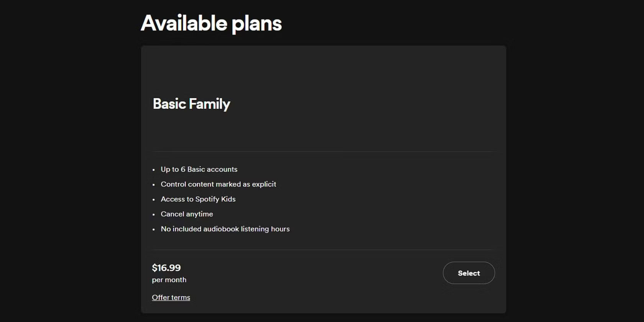644x322 pixels.
Task: Select the Up to 6 Basic accounts bullet
Action: [199, 169]
